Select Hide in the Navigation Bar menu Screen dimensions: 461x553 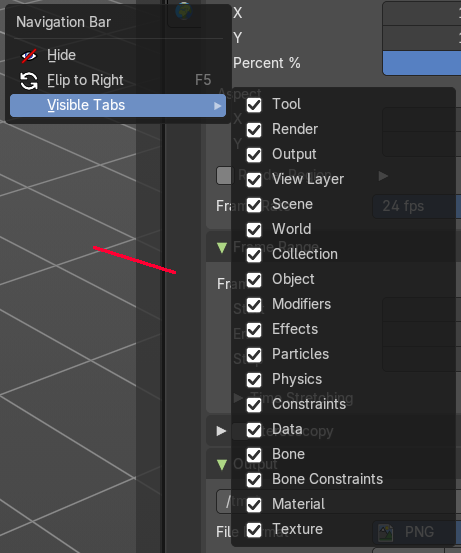[x=119, y=55]
